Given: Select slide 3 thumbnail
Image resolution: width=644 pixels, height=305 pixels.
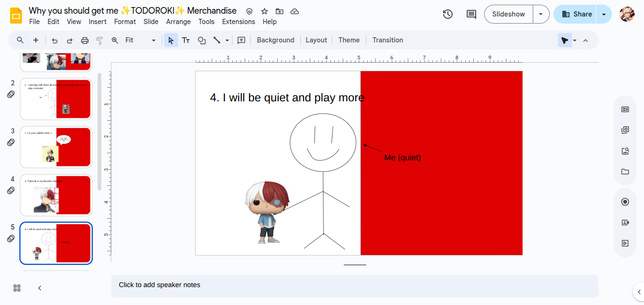Looking at the screenshot, I should 56,147.
